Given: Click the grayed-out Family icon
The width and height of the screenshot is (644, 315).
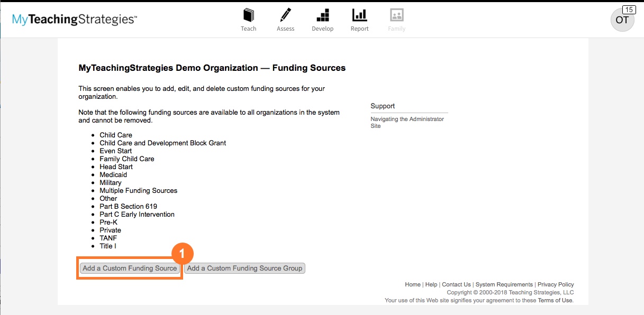Looking at the screenshot, I should 396,18.
